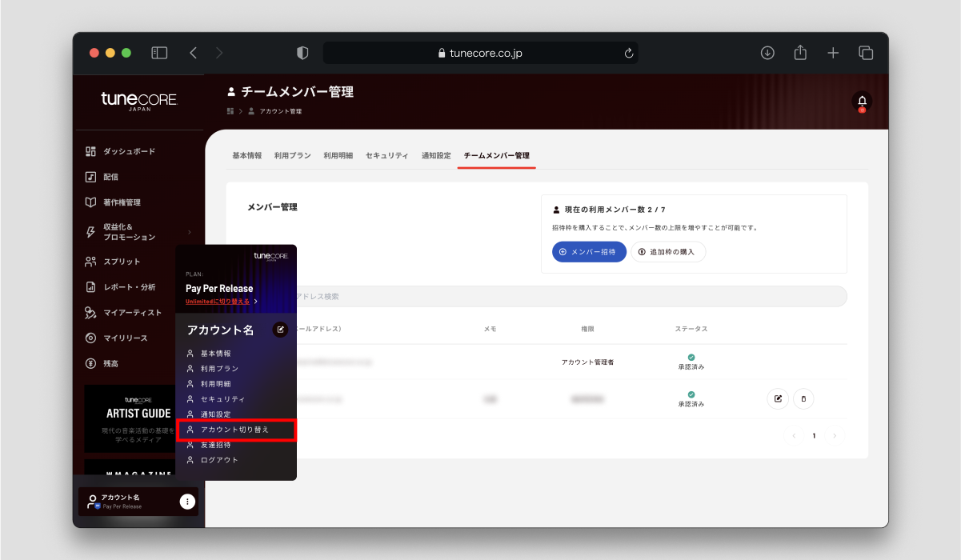The width and height of the screenshot is (961, 560).
Task: Click the Safari share icon
Action: point(800,52)
